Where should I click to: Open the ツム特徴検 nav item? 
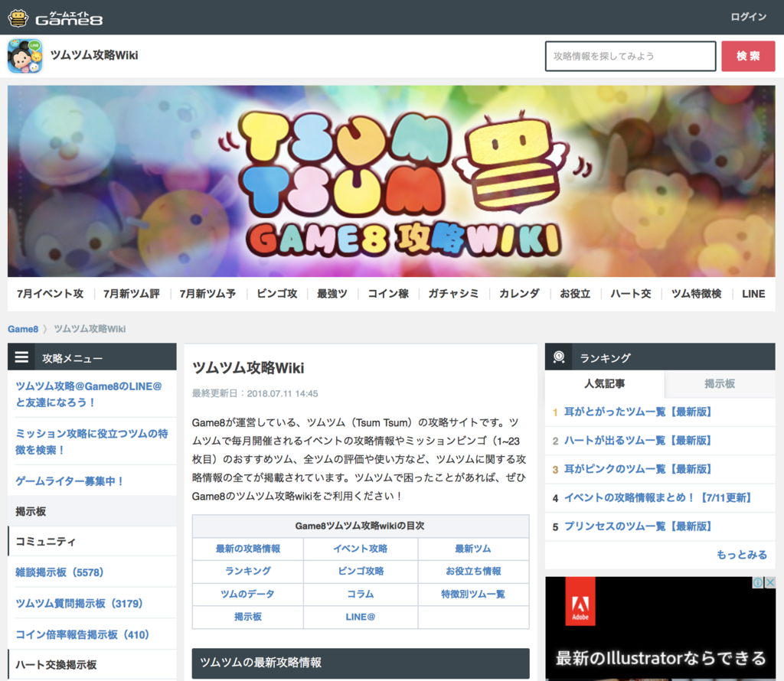pyautogui.click(x=697, y=294)
